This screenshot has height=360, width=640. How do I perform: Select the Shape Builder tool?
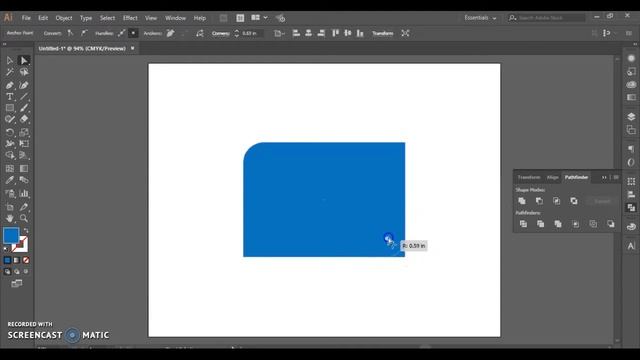pyautogui.click(x=10, y=155)
